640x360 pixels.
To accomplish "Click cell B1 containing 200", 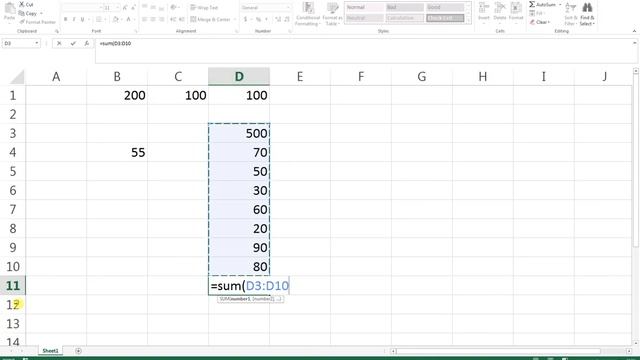I will pyautogui.click(x=117, y=95).
